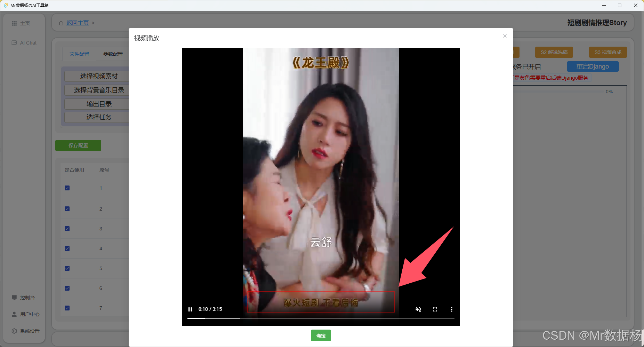Open 系统设置 gear icon
The image size is (644, 347).
tap(14, 331)
